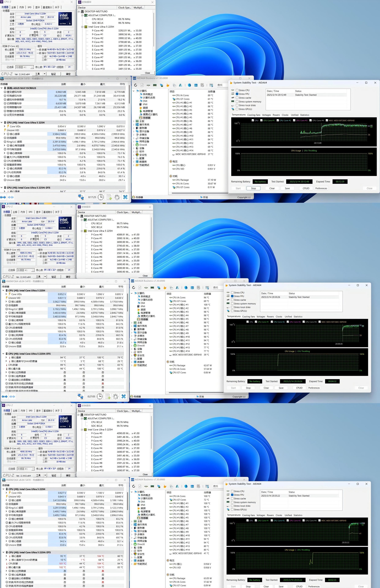
Task: Uncheck WDC drive legend box in top temperature graph
Action: (x=327, y=120)
